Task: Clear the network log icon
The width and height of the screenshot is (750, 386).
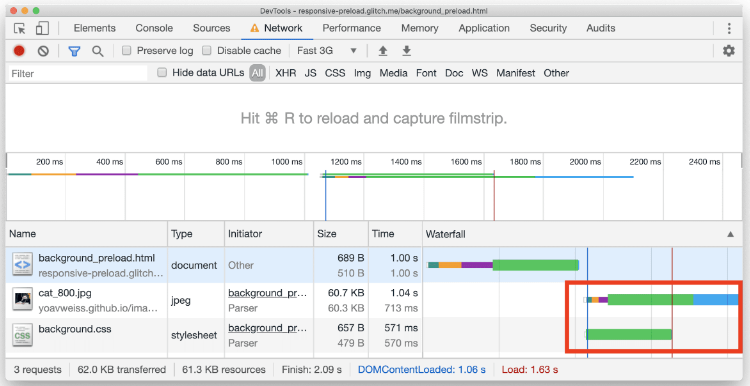Action: click(x=44, y=51)
